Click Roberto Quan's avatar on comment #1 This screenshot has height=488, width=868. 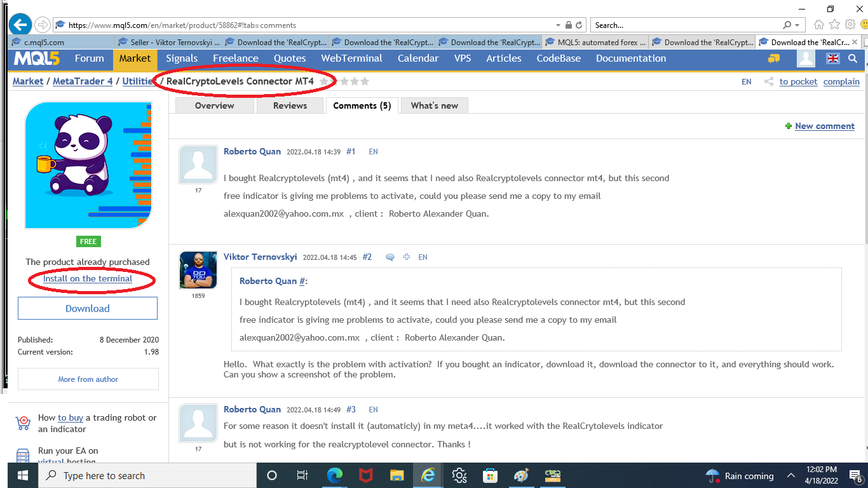click(x=198, y=165)
